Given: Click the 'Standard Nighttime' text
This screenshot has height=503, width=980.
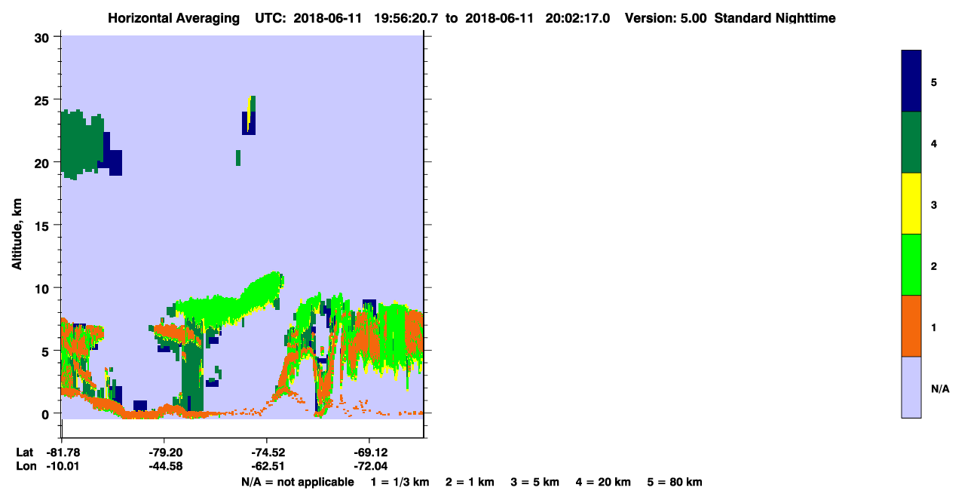Looking at the screenshot, I should coord(775,18).
